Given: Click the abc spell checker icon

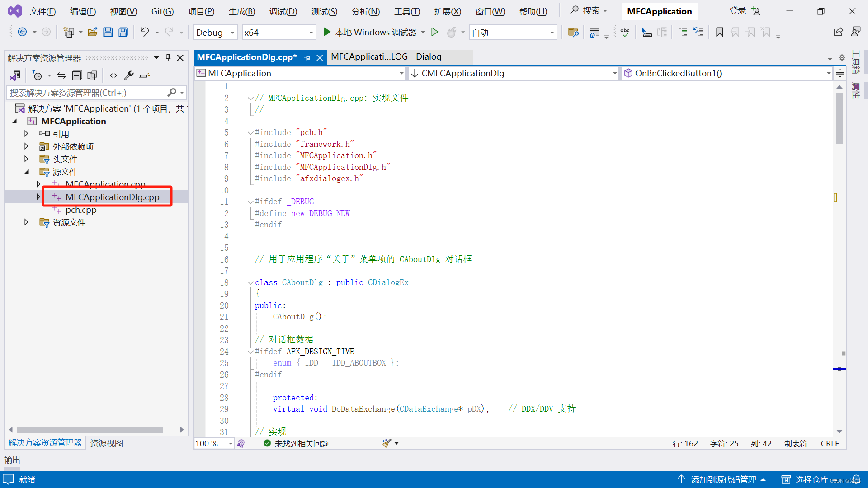Looking at the screenshot, I should coord(625,32).
